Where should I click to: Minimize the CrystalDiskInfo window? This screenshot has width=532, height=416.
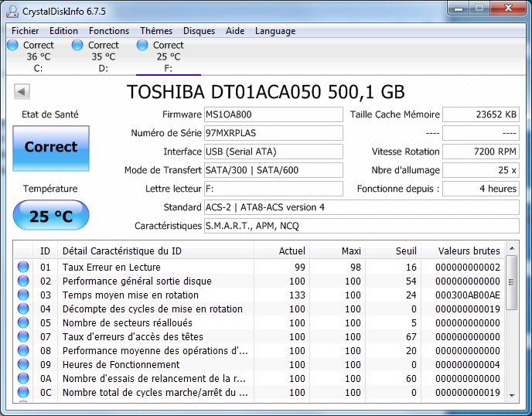(459, 9)
